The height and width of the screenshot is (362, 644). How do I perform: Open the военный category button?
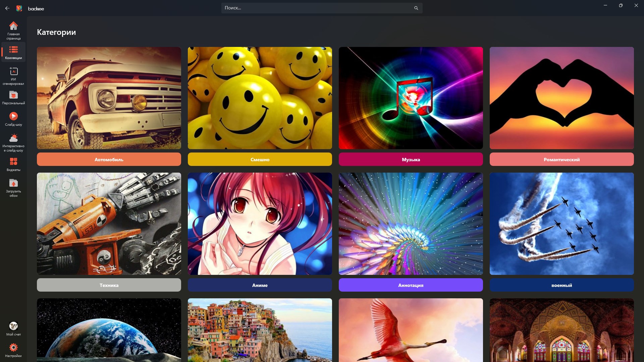click(x=562, y=285)
